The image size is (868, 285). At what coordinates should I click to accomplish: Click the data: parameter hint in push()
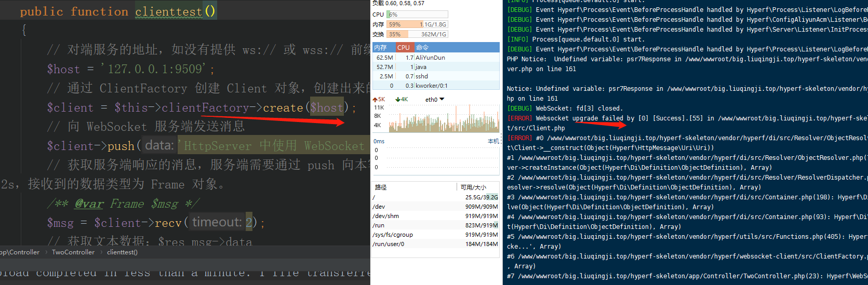[159, 145]
